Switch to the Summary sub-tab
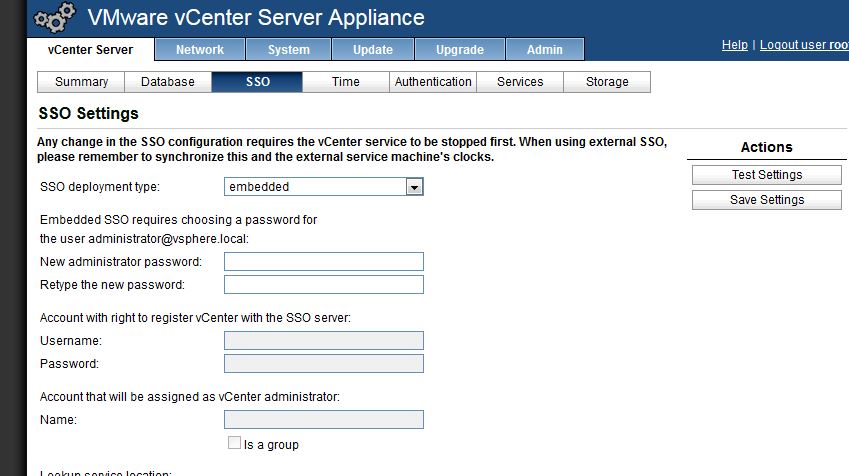 tap(81, 82)
